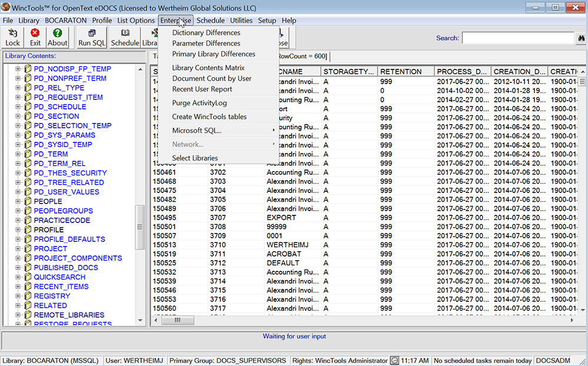Click the data grid scroll-right arrow
The width and height of the screenshot is (588, 366).
click(x=572, y=320)
